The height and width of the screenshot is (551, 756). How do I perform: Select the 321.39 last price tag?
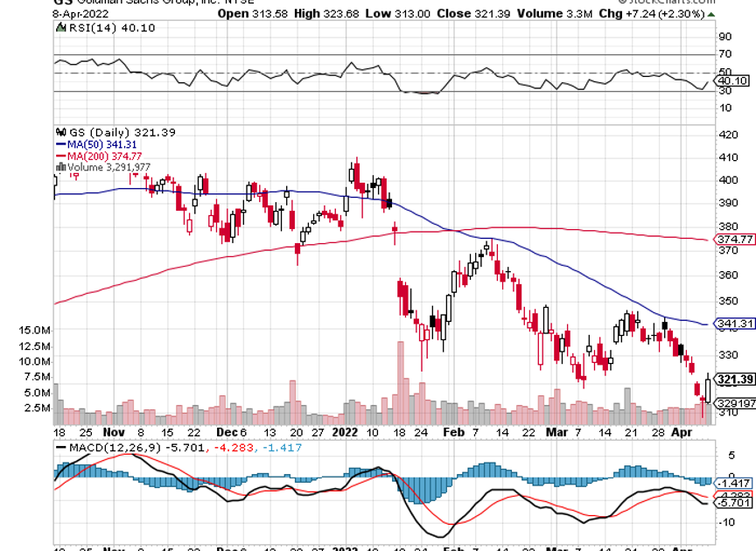[734, 380]
